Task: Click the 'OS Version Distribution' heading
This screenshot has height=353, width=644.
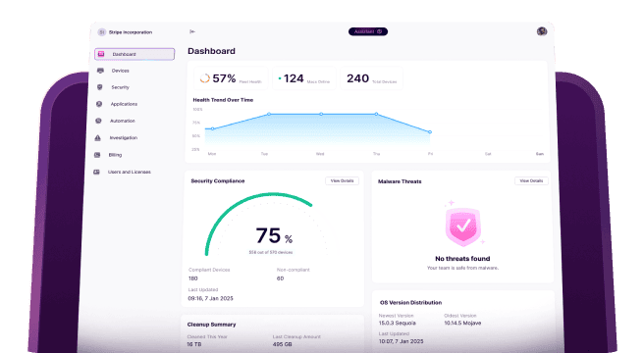Action: (x=410, y=303)
